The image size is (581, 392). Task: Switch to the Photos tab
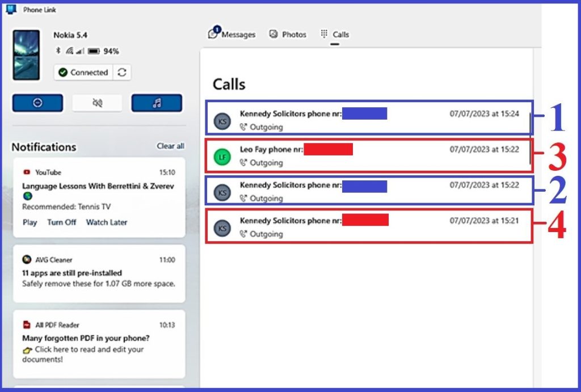coord(288,35)
